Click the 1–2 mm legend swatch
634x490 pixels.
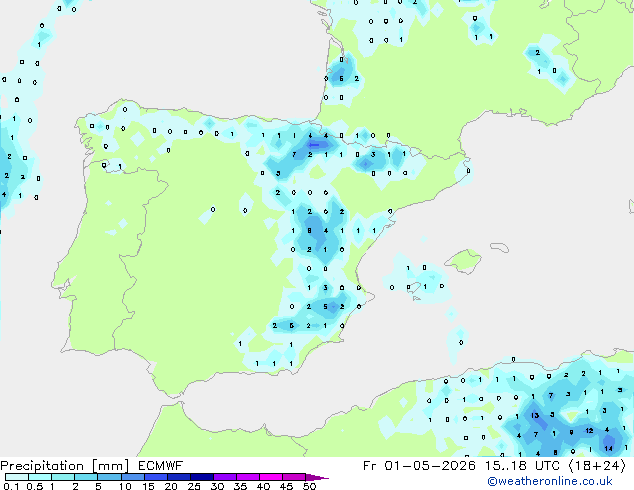click(x=63, y=477)
